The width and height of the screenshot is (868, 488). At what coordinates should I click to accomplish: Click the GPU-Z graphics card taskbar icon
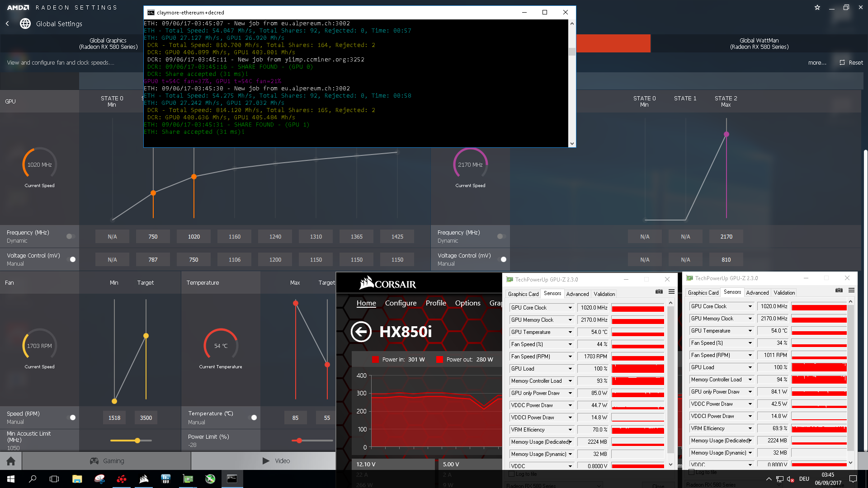(x=188, y=479)
